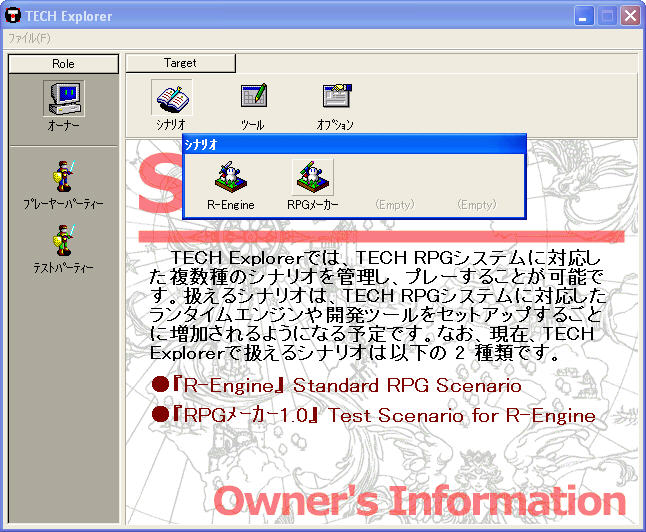Click the Role header button

pyautogui.click(x=63, y=63)
